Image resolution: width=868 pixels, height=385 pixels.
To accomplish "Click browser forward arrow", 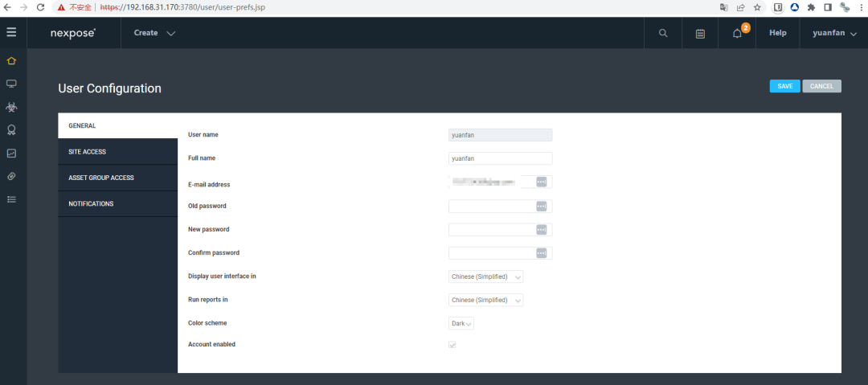I will click(24, 8).
